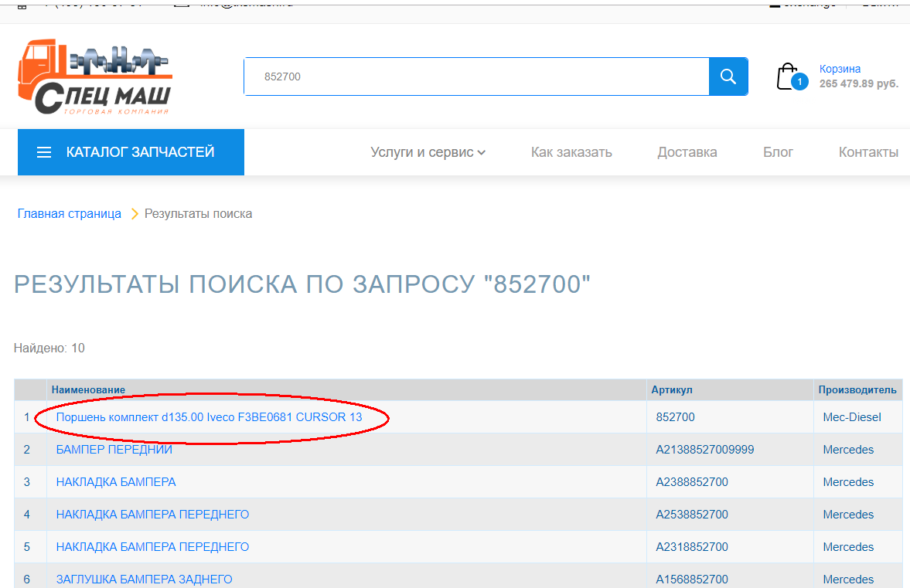Click the magnifier search button
Screen dimensions: 910x588
point(728,76)
